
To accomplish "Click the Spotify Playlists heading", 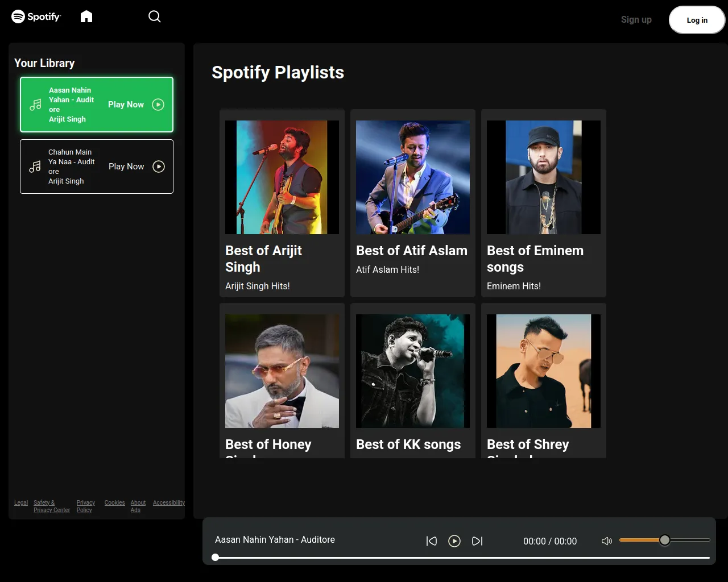I will 278,72.
